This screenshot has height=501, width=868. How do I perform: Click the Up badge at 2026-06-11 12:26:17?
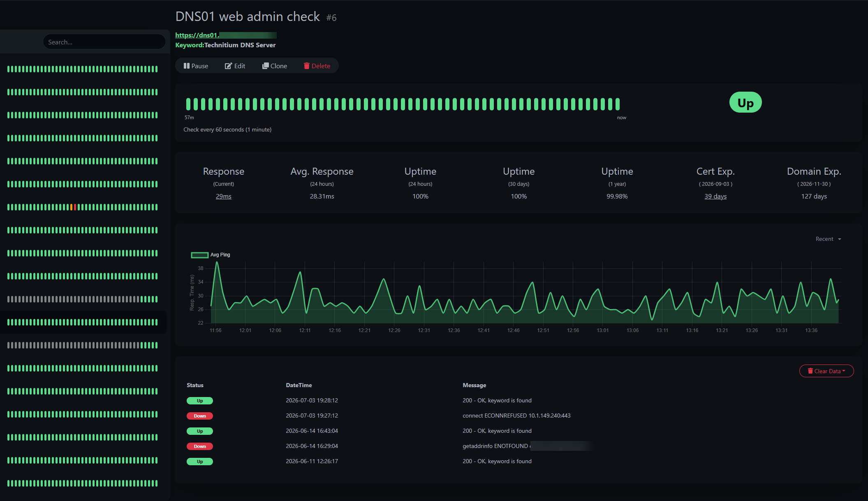click(x=200, y=462)
